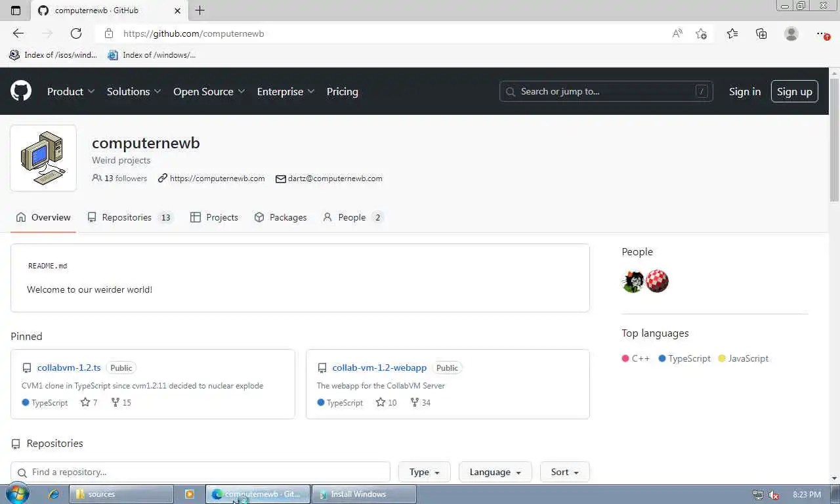Switch to Install Windows taskbar window

[364, 494]
